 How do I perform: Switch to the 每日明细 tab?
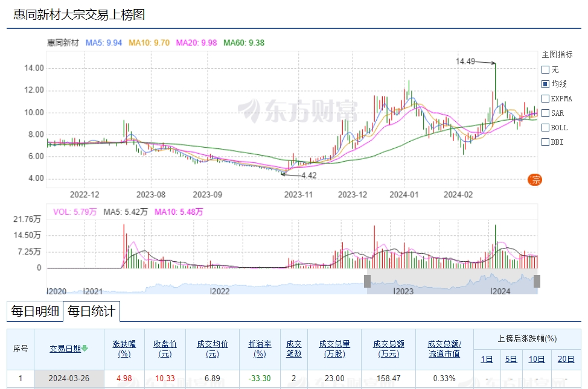[35, 311]
